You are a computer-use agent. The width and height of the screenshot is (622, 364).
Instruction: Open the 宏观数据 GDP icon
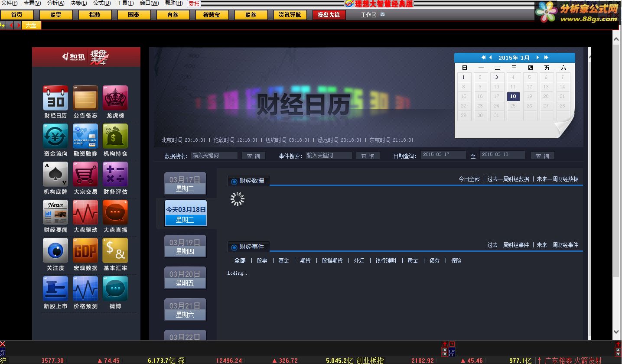coord(85,250)
